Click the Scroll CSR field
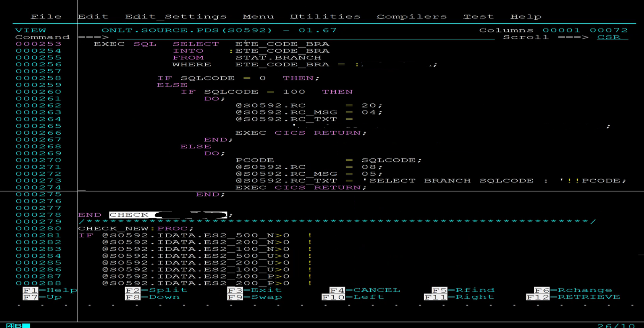 (612, 37)
